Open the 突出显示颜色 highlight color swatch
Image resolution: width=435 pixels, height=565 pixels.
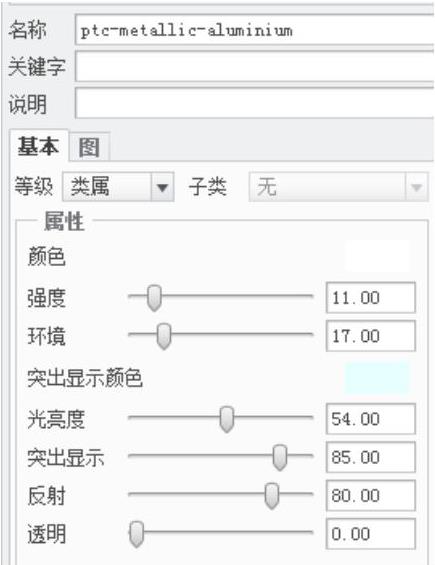pos(377,378)
